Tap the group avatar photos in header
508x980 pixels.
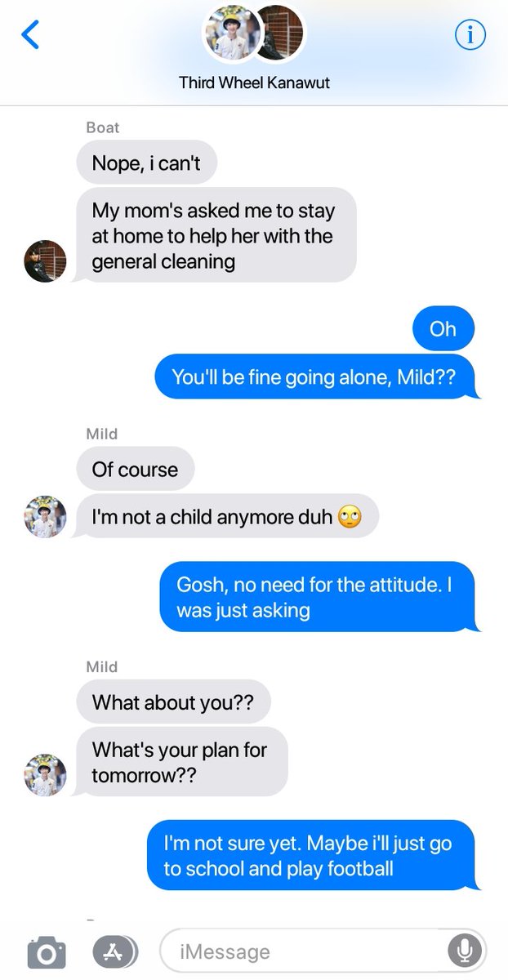[x=254, y=35]
